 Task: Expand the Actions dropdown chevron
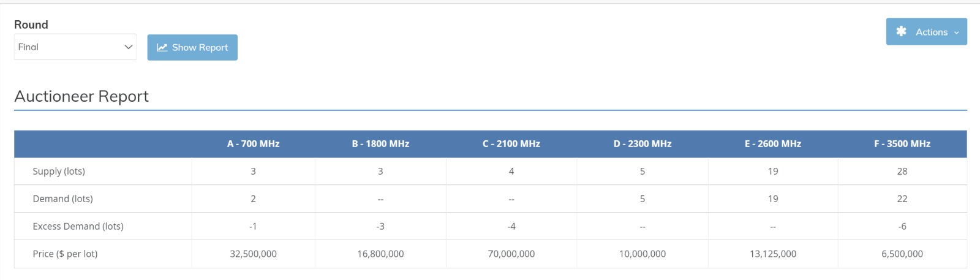tap(956, 32)
